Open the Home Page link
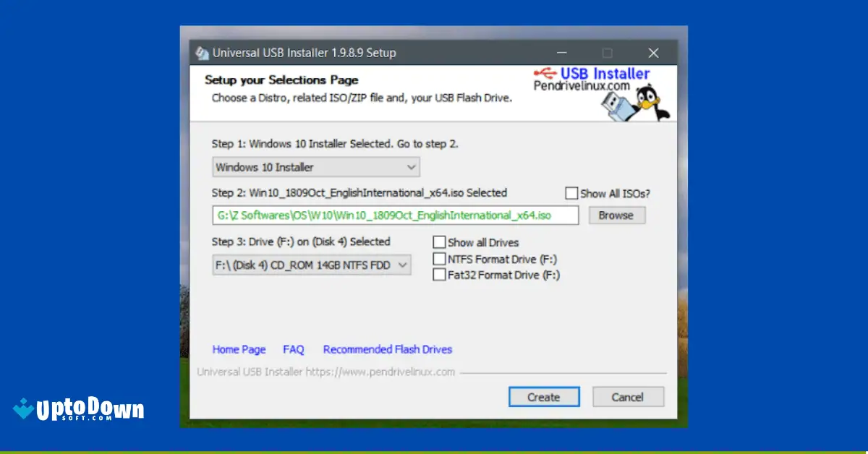Screen dimensions: 868x454 click(239, 349)
